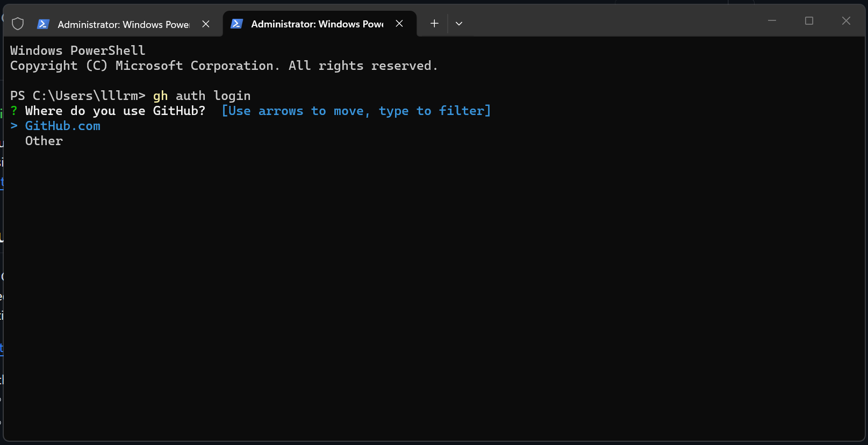Open a new tab with plus button
Image resolution: width=868 pixels, height=445 pixels.
pyautogui.click(x=434, y=24)
